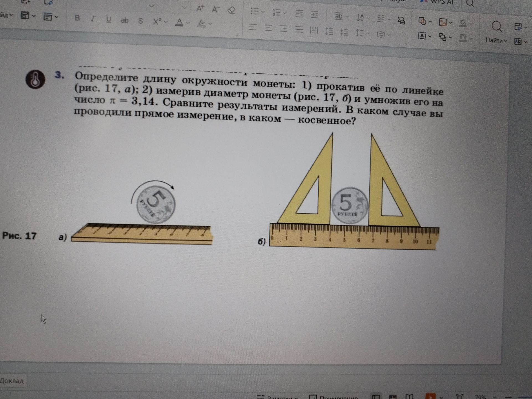Viewport: 532px width, 399px height.
Task: Insert picture from toolbar icon
Action: pos(443,22)
